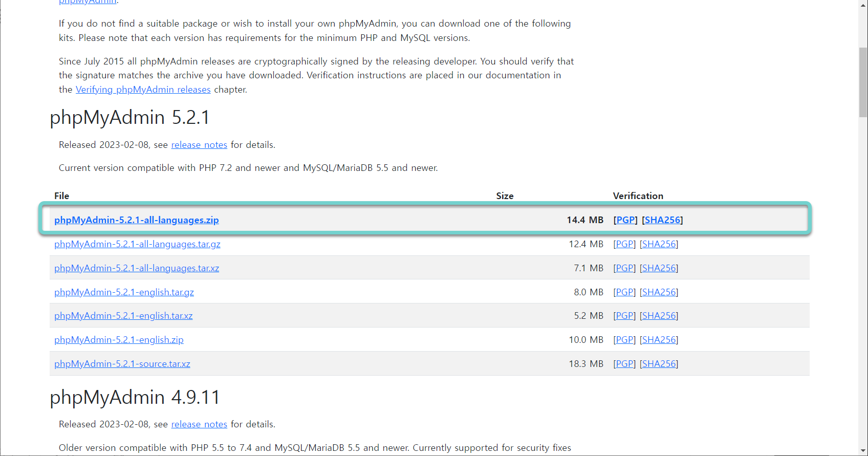Download phpMyAdmin-5.2.1-english.tar.gz
Screen dimensions: 868x456
point(124,292)
